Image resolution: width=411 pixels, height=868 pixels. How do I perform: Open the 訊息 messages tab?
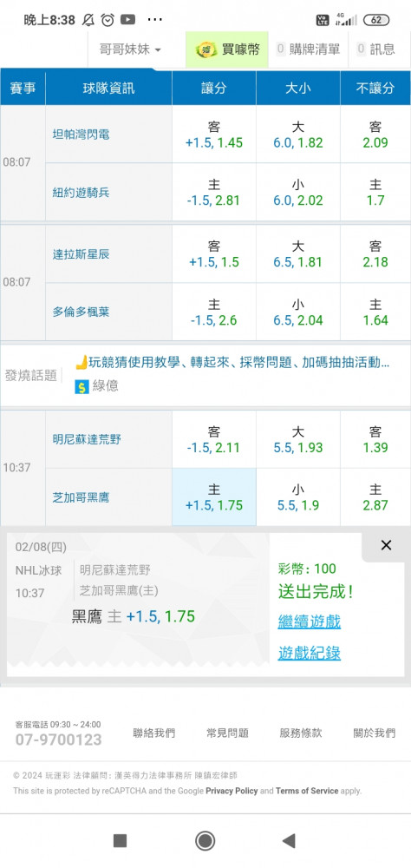(x=375, y=49)
